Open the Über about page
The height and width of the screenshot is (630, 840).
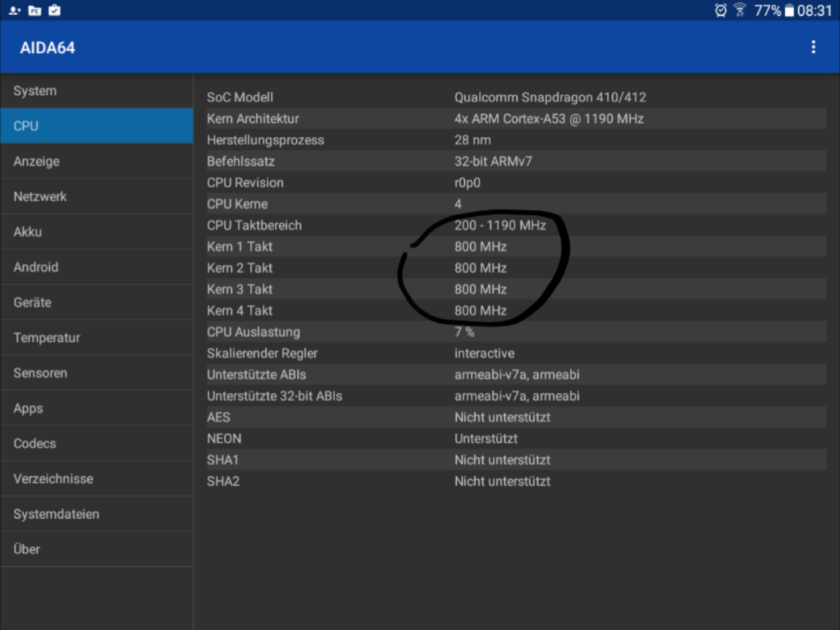coord(97,550)
